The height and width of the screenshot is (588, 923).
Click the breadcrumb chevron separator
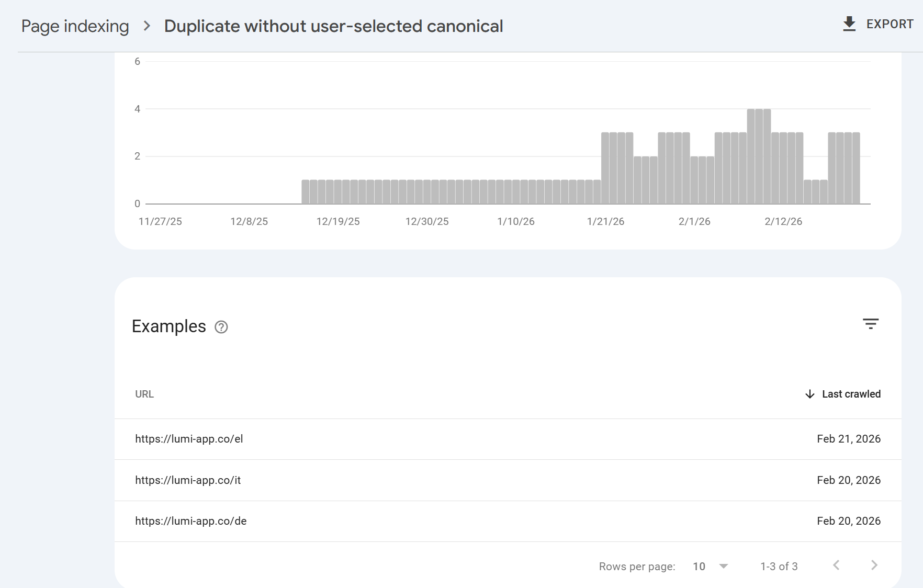pyautogui.click(x=147, y=26)
